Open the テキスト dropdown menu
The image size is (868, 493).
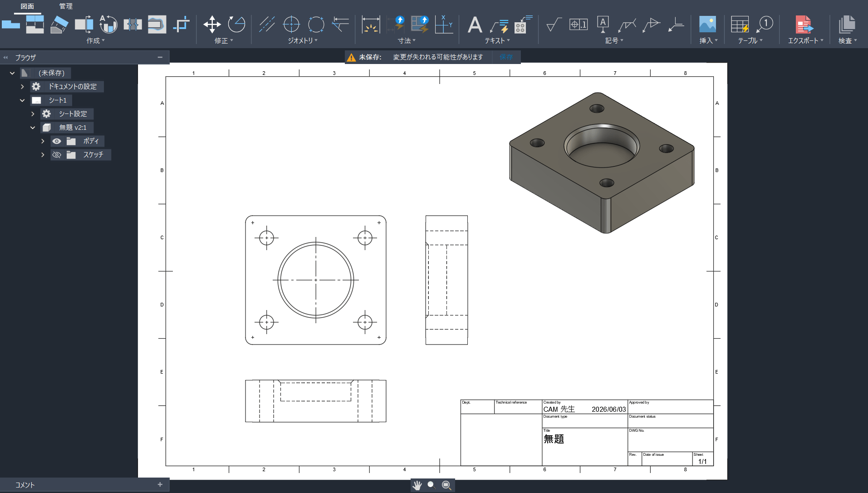[x=497, y=40]
